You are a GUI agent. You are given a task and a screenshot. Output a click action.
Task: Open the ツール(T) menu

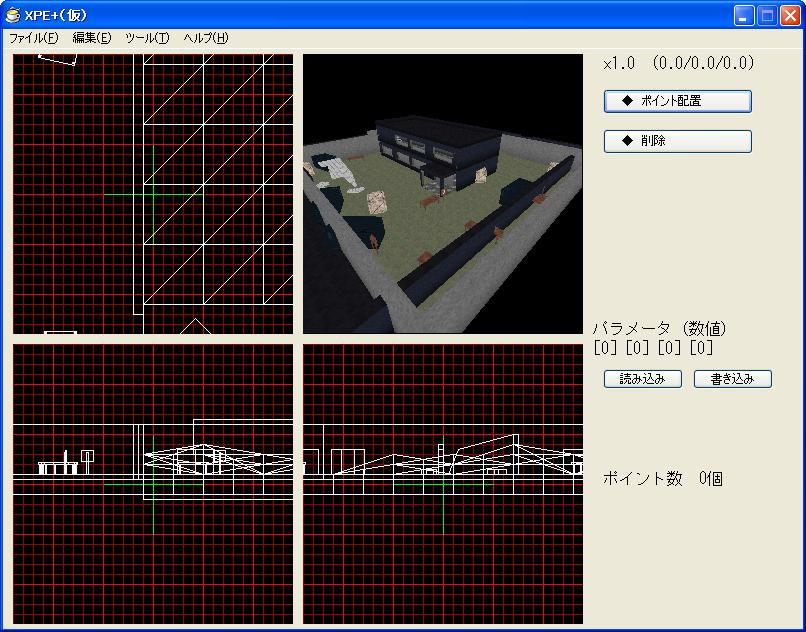pyautogui.click(x=147, y=38)
